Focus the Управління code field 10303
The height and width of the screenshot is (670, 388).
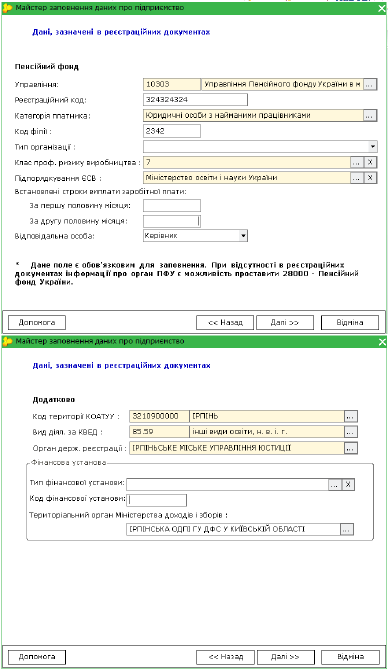coord(172,85)
